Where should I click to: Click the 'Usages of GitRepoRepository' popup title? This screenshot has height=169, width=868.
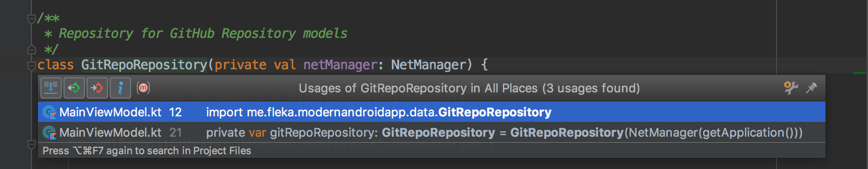click(x=469, y=88)
